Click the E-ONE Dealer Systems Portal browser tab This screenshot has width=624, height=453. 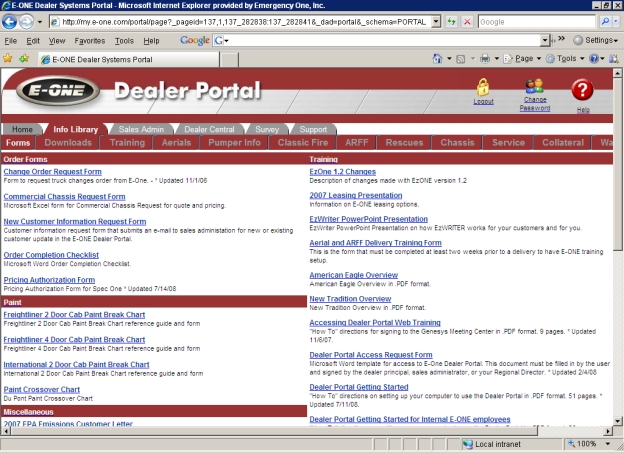pyautogui.click(x=129, y=59)
